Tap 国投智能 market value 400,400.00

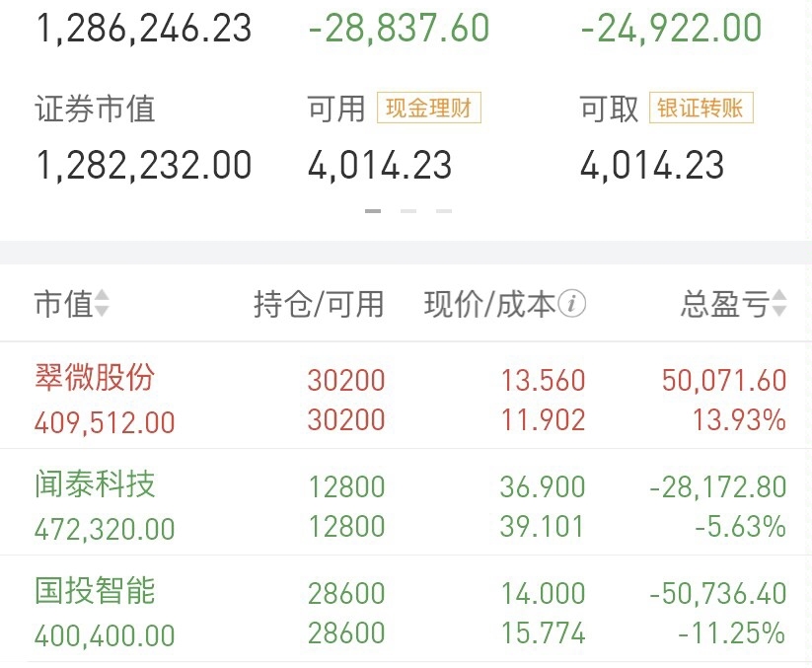point(105,634)
